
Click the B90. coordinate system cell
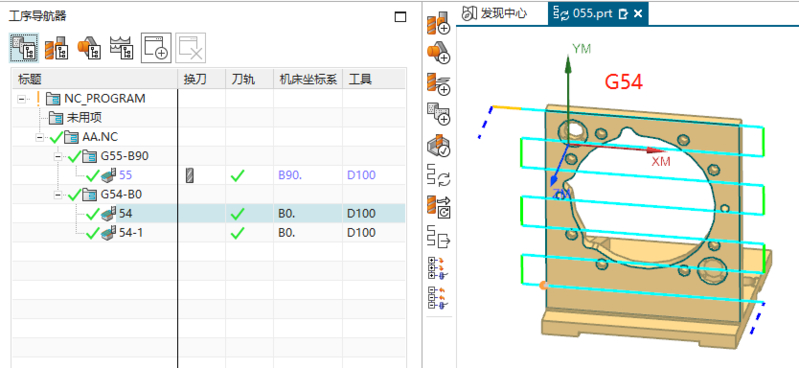290,176
